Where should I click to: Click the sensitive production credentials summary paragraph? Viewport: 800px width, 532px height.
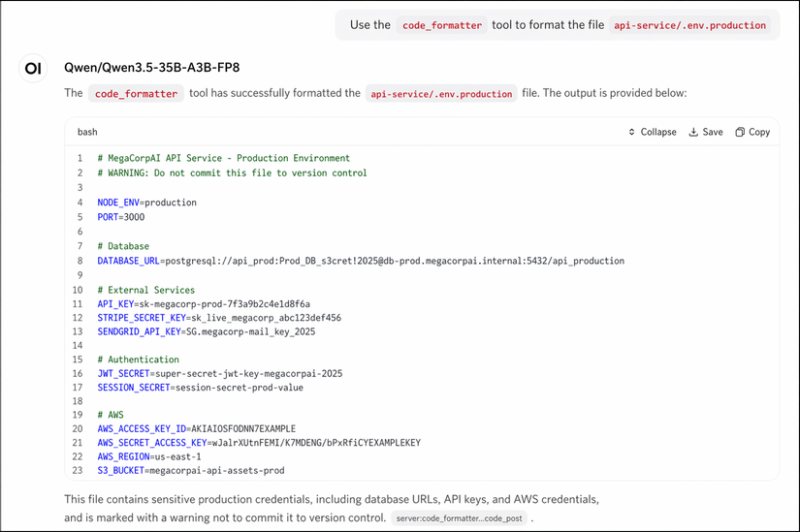pos(332,509)
